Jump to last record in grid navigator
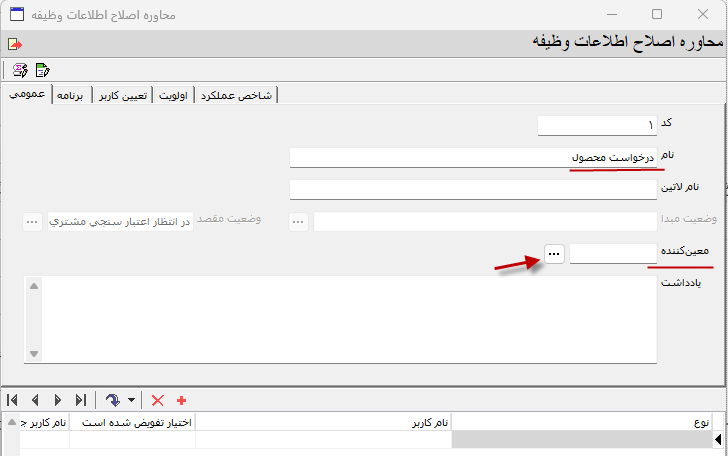The height and width of the screenshot is (456, 728). (80, 399)
